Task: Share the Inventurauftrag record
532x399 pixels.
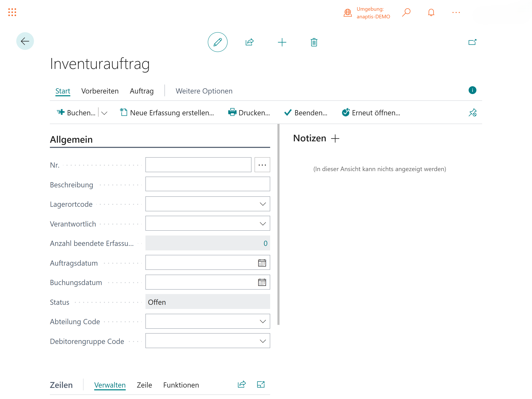Action: click(250, 42)
